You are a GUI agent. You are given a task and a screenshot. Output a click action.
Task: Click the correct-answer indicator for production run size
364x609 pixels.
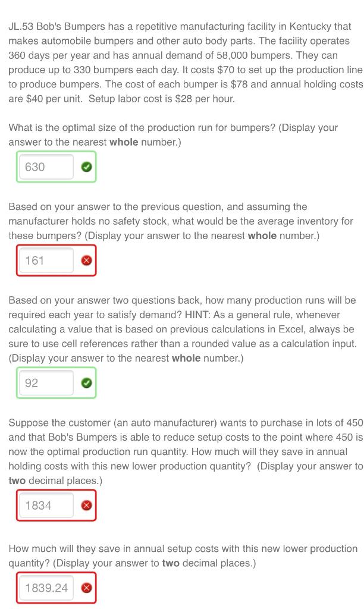[x=86, y=167]
